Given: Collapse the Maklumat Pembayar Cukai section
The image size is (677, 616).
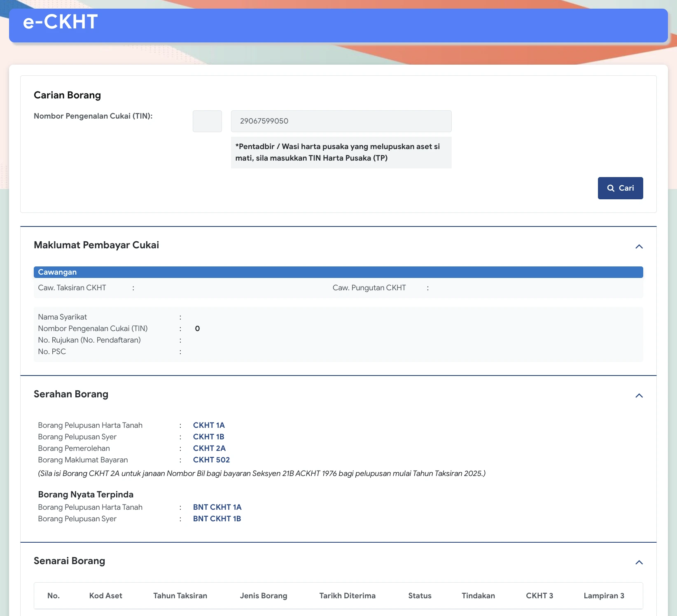Looking at the screenshot, I should (x=639, y=247).
